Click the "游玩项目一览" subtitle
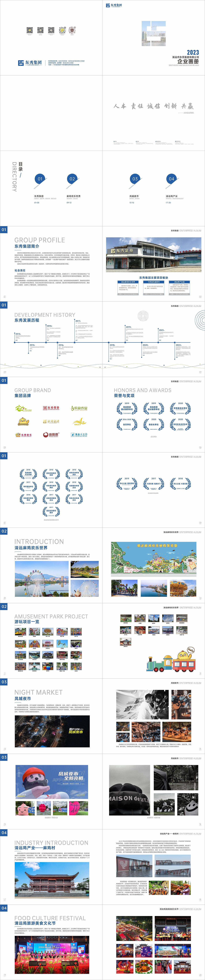 click(27, 622)
